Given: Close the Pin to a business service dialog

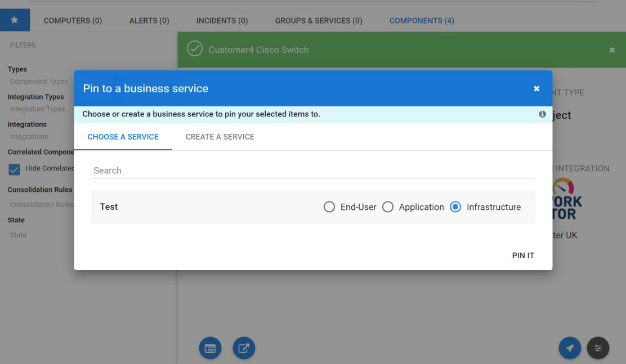Looking at the screenshot, I should pyautogui.click(x=536, y=88).
